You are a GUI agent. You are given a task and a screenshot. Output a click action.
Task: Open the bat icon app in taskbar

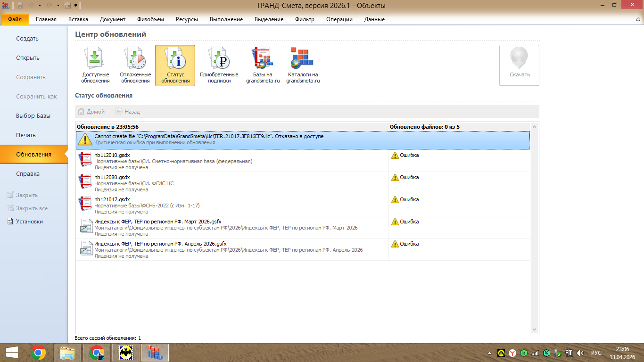point(126,353)
